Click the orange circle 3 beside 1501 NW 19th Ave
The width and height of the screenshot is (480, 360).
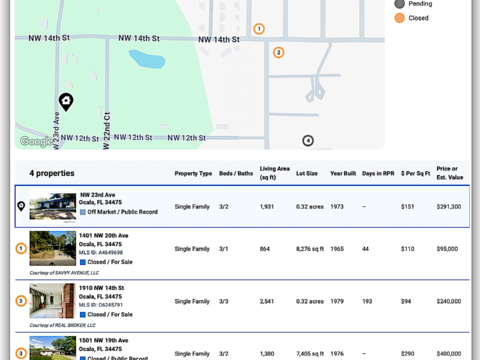tap(21, 353)
